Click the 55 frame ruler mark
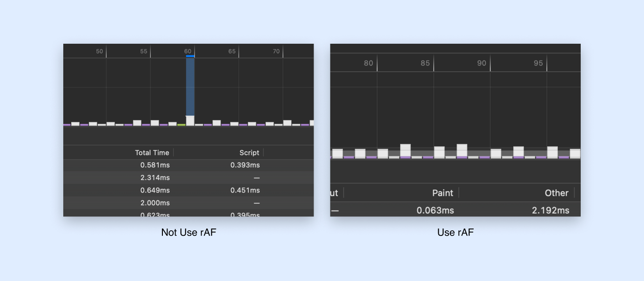Image resolution: width=644 pixels, height=281 pixels. coord(144,51)
